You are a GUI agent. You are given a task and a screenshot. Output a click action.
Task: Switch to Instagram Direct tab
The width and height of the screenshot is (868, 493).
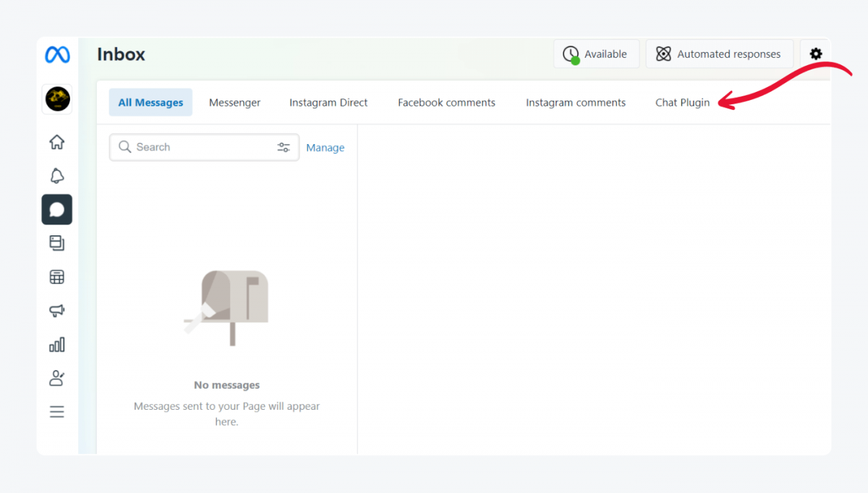point(328,103)
